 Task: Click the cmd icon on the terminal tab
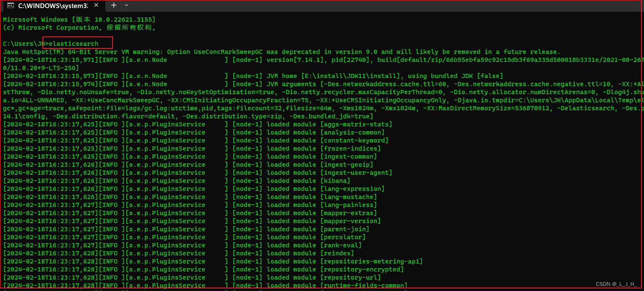tap(11, 6)
